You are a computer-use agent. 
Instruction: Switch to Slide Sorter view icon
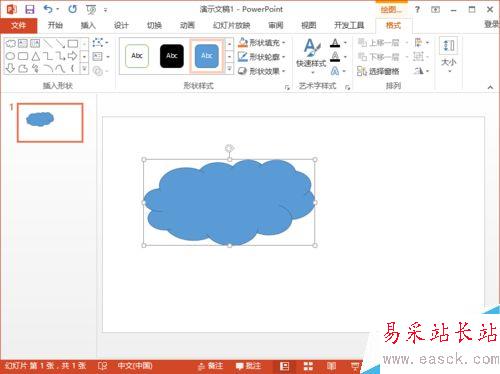tap(308, 366)
